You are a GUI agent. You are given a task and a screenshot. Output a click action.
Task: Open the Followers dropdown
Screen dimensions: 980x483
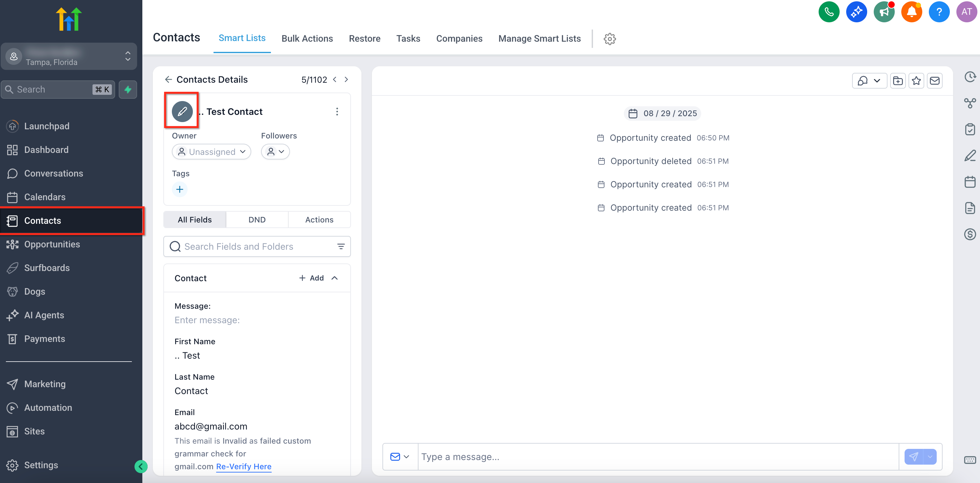point(275,152)
